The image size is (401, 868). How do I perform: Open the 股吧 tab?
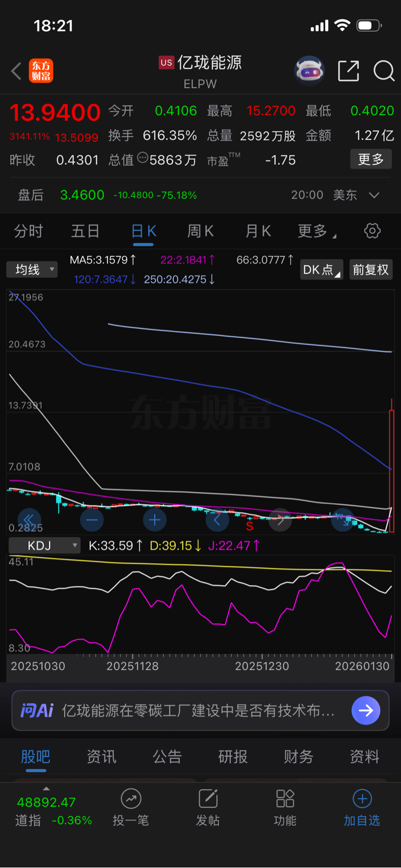36,756
